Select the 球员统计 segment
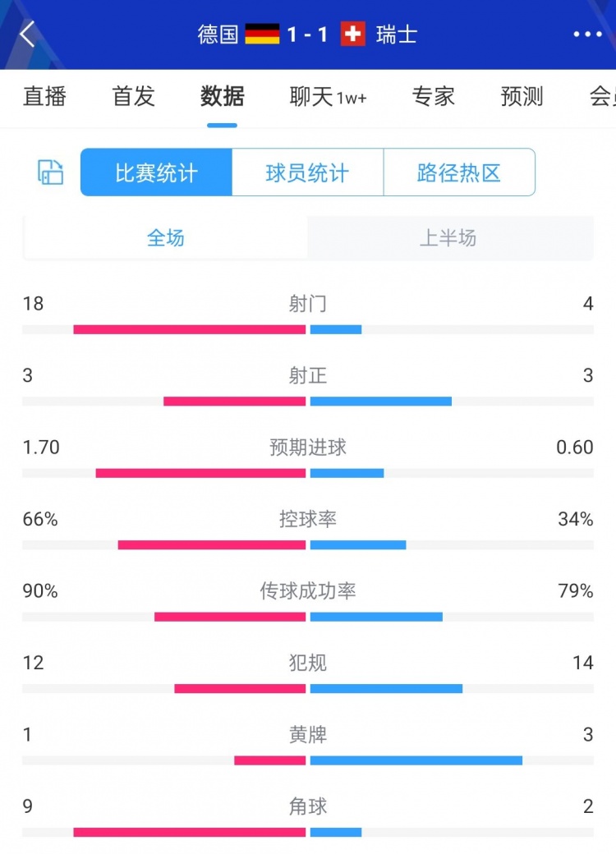 click(x=307, y=172)
